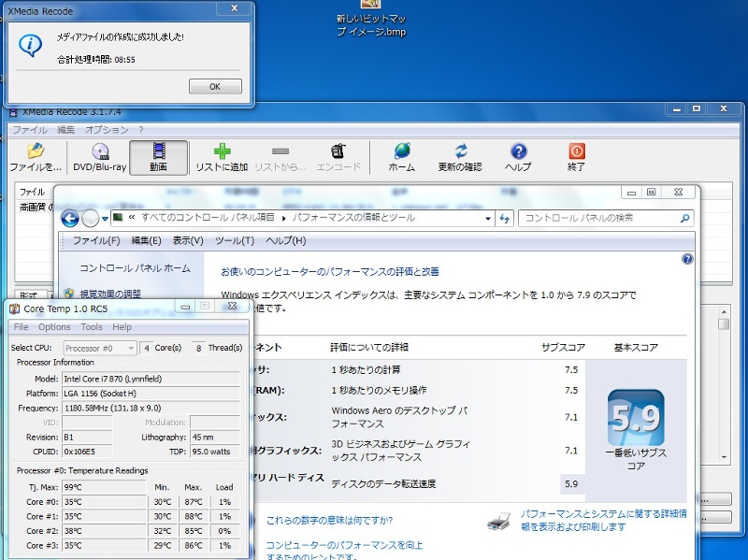Click the red 終了 power icon
This screenshot has width=748, height=560.
[576, 157]
